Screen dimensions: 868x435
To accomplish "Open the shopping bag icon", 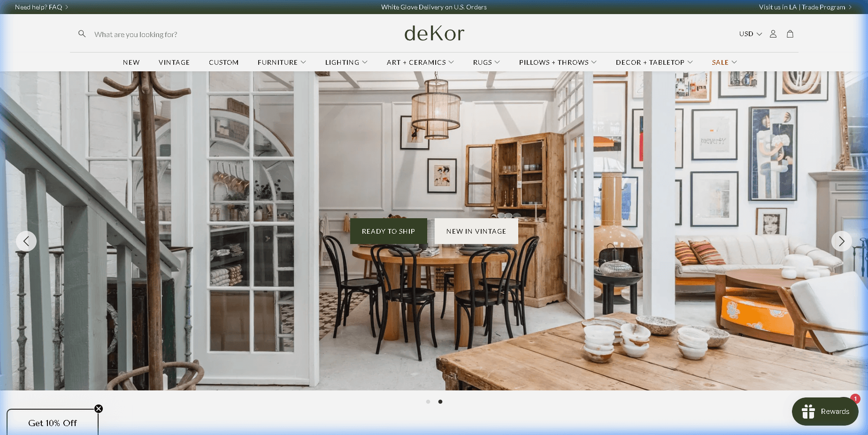I will (x=790, y=34).
